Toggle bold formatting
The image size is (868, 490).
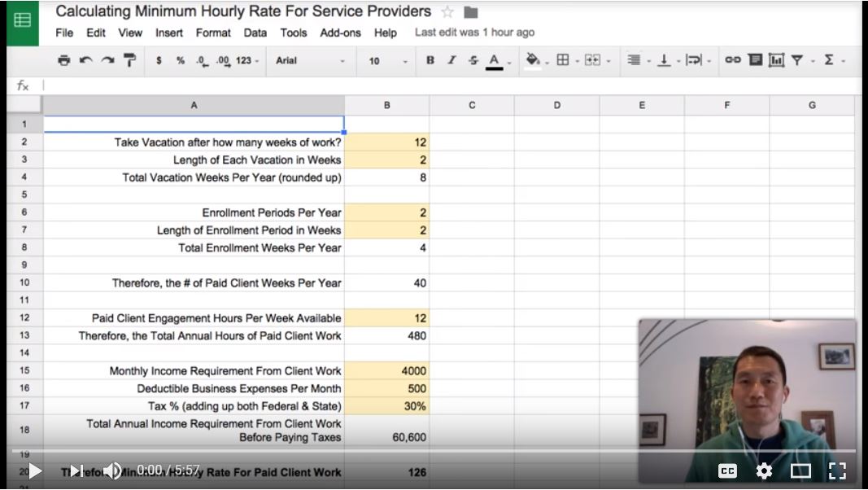[x=429, y=61]
